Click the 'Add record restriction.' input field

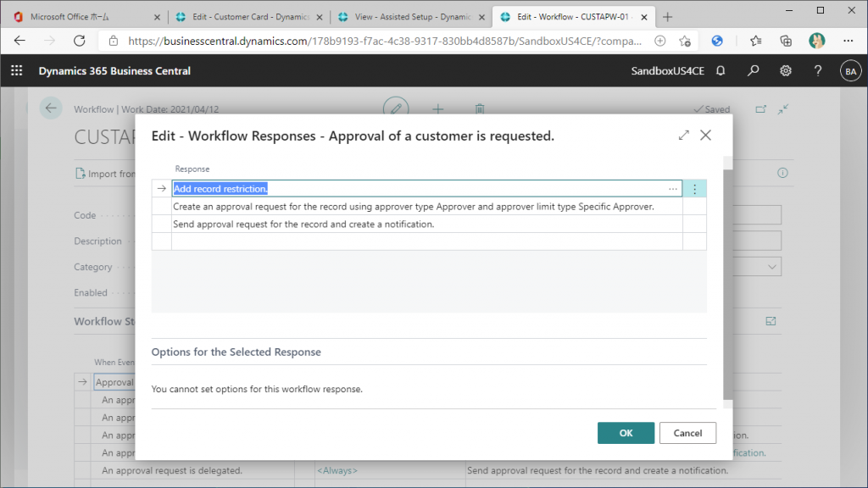click(415, 189)
